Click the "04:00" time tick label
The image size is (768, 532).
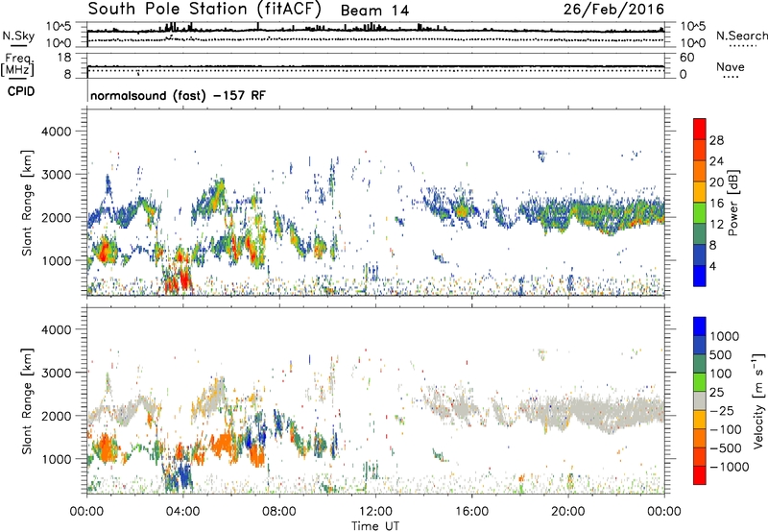coord(182,512)
